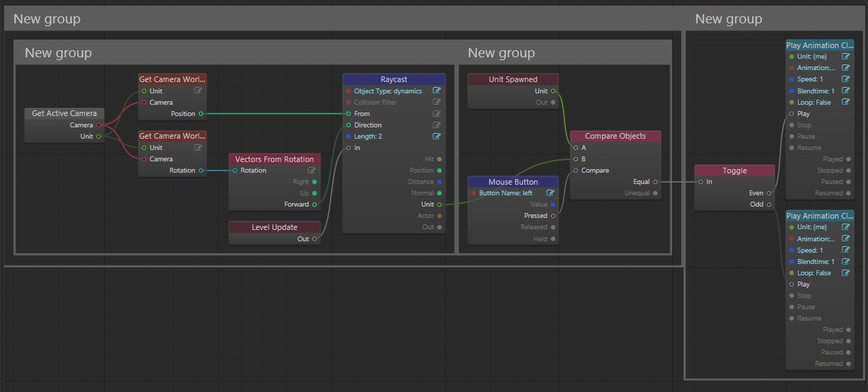868x392 pixels.
Task: Click the Equal output port
Action: click(655, 182)
